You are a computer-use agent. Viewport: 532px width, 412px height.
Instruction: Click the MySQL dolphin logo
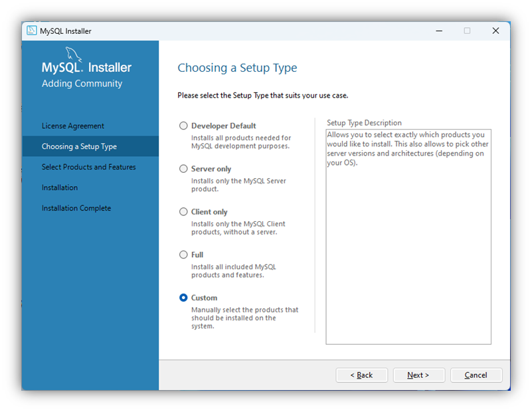pos(73,54)
